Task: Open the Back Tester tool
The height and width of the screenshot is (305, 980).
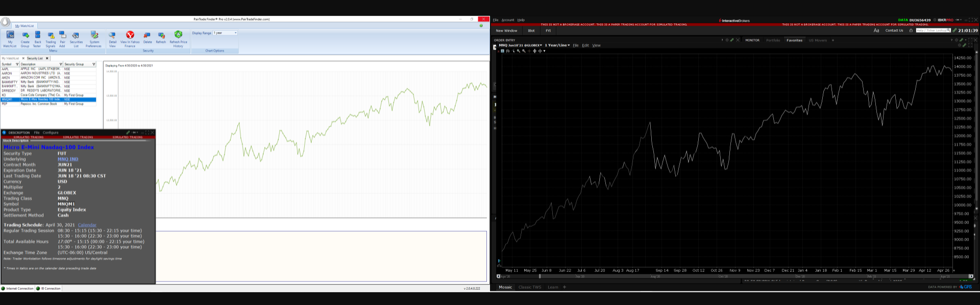Action: pos(37,39)
